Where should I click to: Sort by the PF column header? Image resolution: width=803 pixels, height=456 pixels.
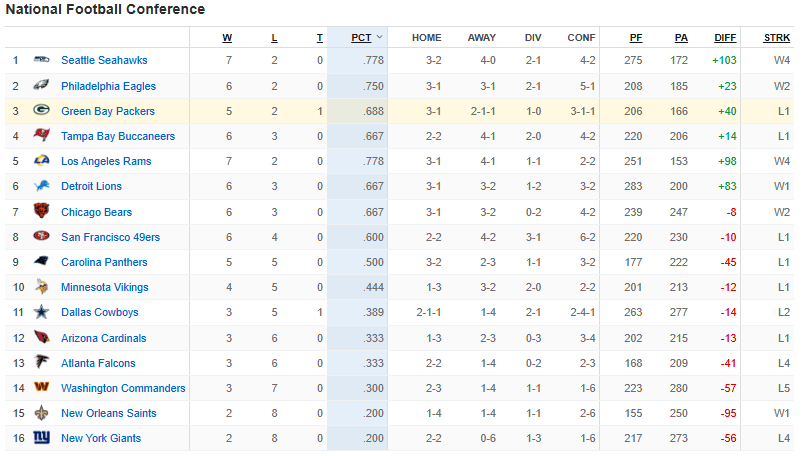pyautogui.click(x=636, y=38)
